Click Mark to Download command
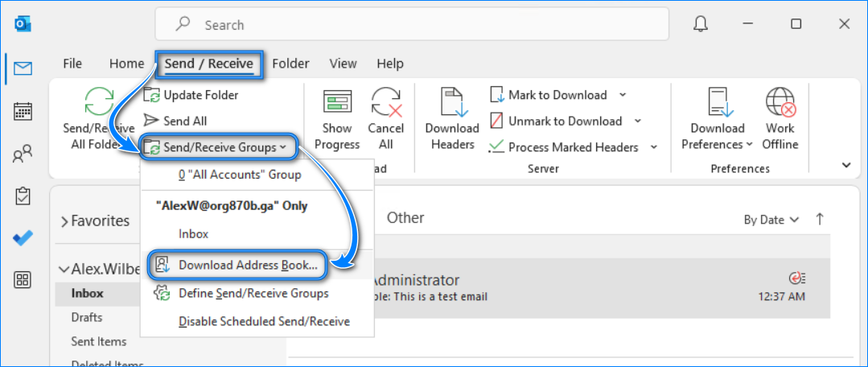 pyautogui.click(x=549, y=95)
